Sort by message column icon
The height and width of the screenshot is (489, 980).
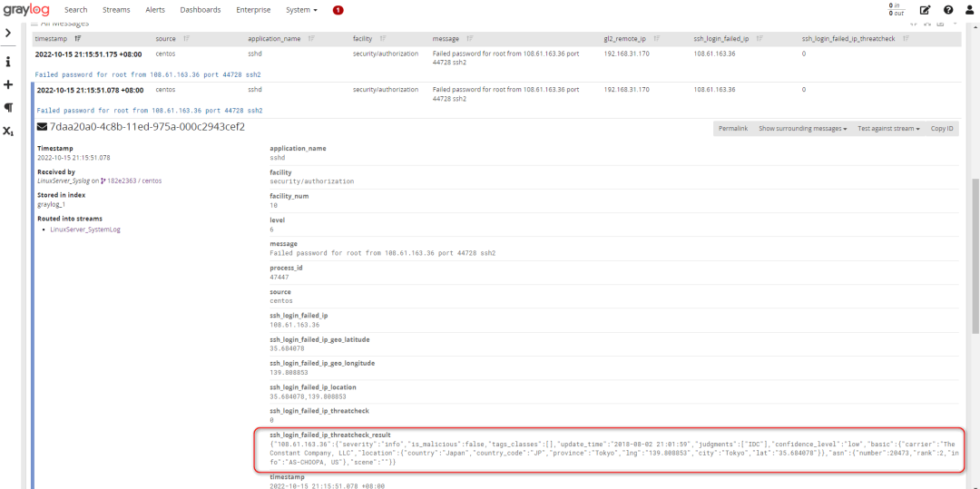coord(469,39)
